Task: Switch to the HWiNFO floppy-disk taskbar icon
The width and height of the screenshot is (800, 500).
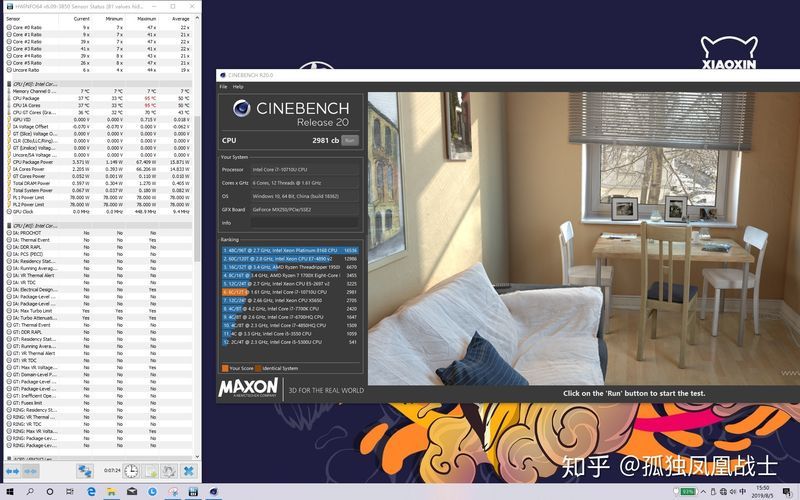Action: tap(193, 492)
